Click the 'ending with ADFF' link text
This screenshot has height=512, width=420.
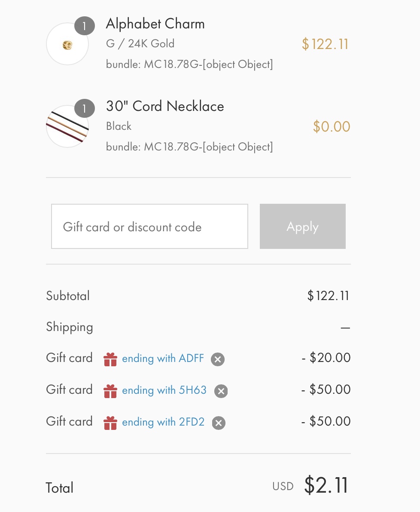(163, 359)
